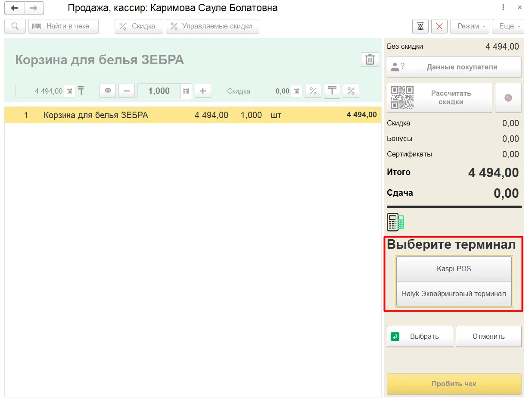Go back with the left arrow

14,8
